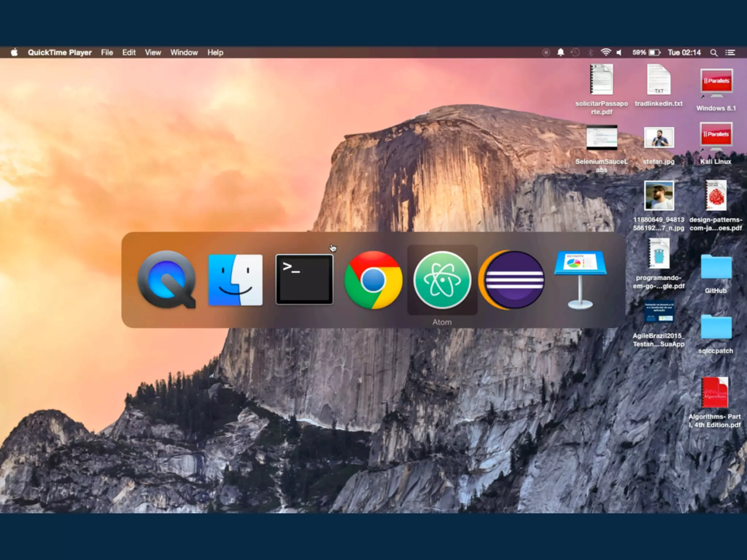Viewport: 747px width, 560px height.
Task: Open the Window menu
Action: tap(184, 52)
